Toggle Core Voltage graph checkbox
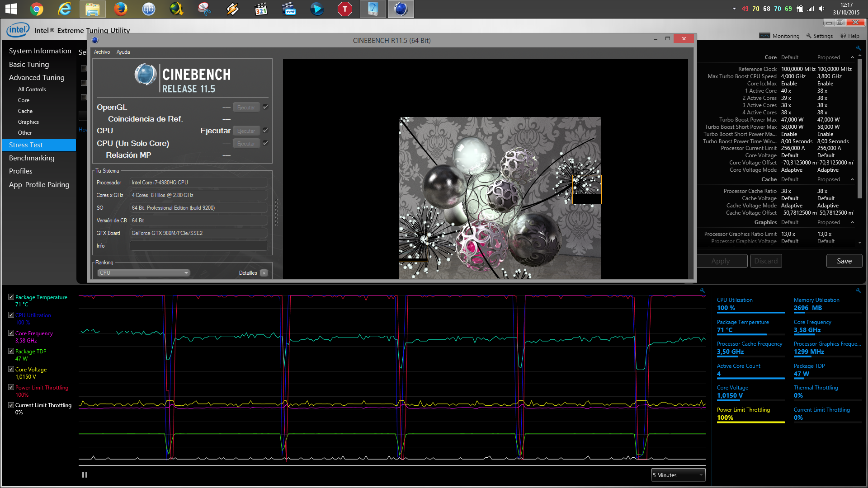This screenshot has width=868, height=488. (x=11, y=369)
